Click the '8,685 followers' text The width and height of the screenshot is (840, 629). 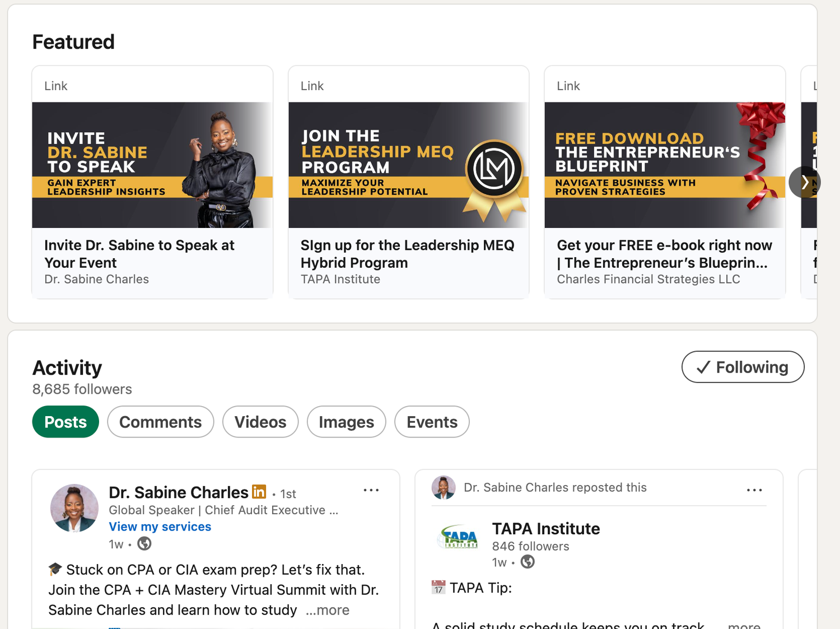[82, 389]
